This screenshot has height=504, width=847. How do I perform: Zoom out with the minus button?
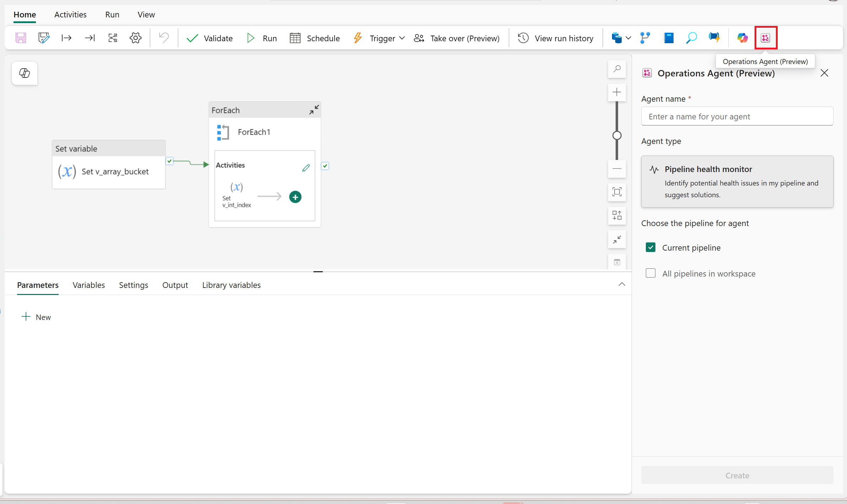(x=617, y=169)
